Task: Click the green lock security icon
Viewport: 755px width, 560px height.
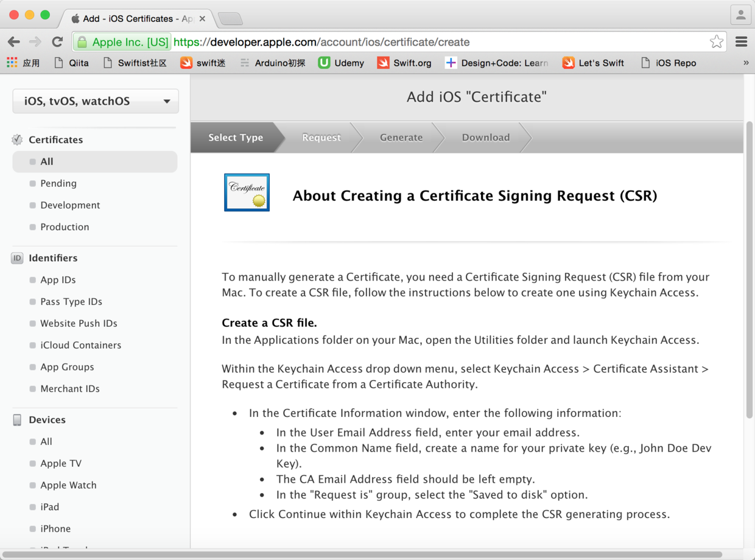Action: click(x=82, y=42)
